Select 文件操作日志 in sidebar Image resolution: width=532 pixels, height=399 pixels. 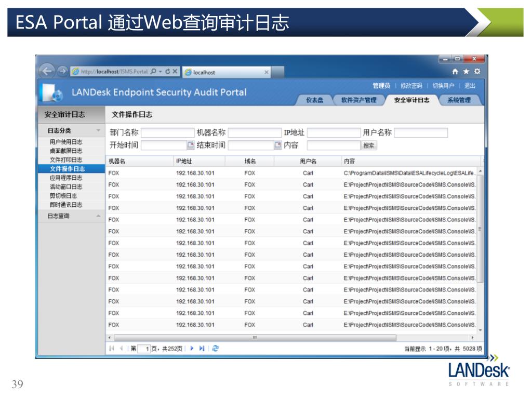click(x=72, y=169)
